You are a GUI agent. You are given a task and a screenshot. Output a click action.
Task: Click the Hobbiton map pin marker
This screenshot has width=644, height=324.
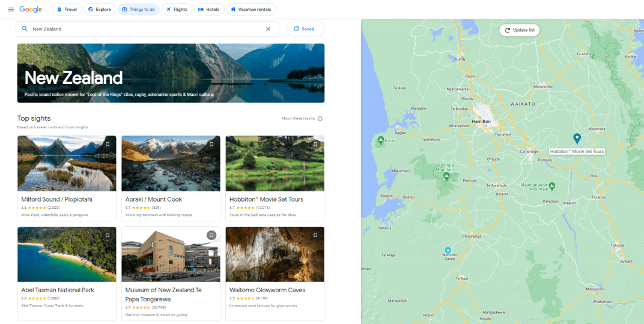tap(577, 139)
